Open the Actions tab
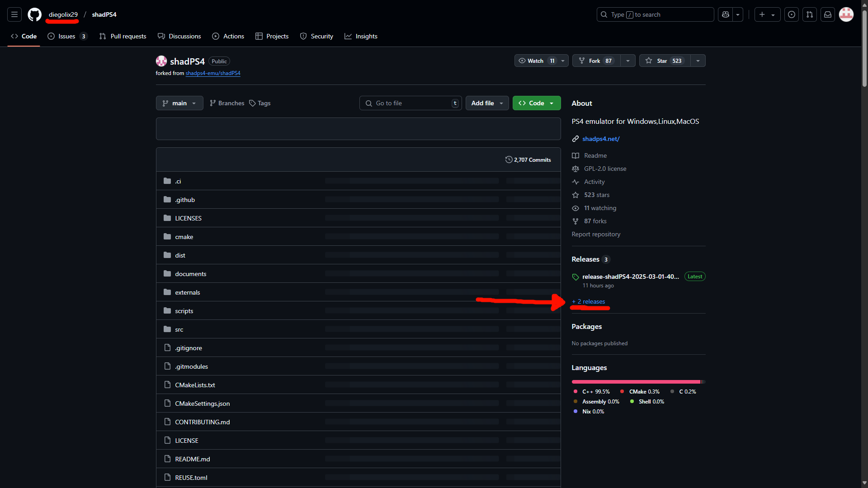Viewport: 868px width, 488px height. [x=228, y=36]
